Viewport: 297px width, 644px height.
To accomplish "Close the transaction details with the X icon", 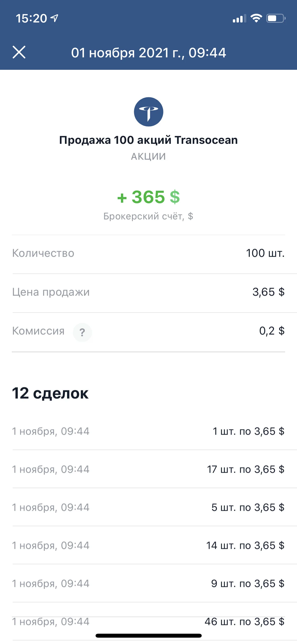I will [x=19, y=52].
